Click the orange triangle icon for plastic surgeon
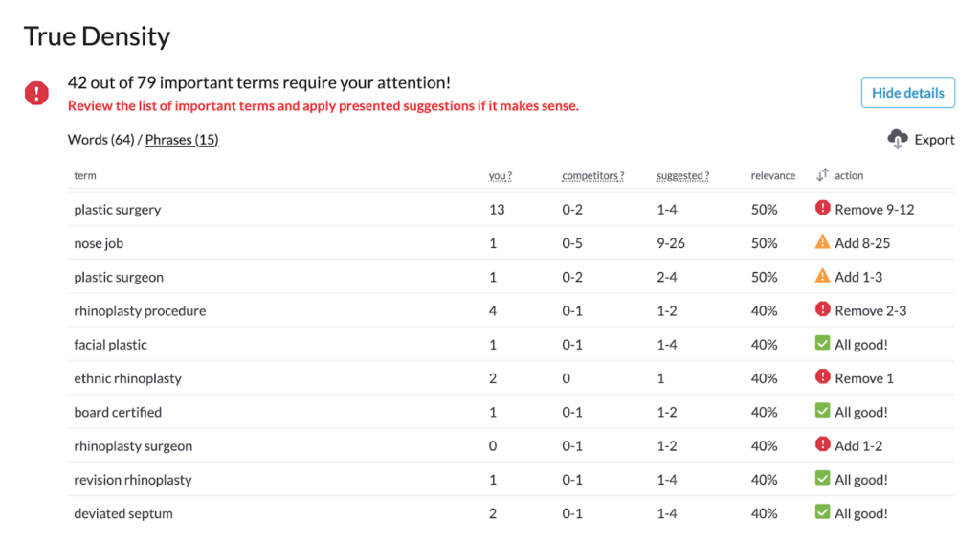Viewport: 980px width, 544px height. pos(822,275)
